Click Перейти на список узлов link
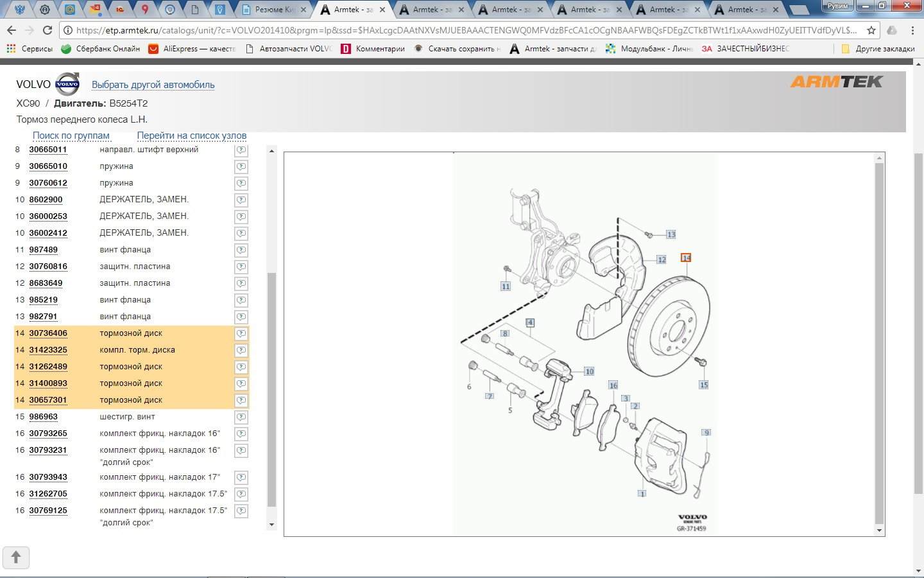Viewport: 924px width, 578px height. tap(192, 136)
